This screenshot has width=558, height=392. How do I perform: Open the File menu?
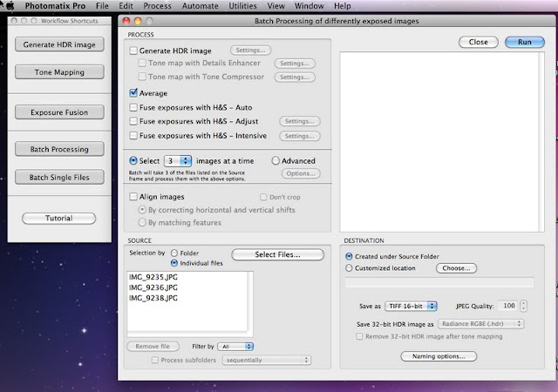(102, 6)
